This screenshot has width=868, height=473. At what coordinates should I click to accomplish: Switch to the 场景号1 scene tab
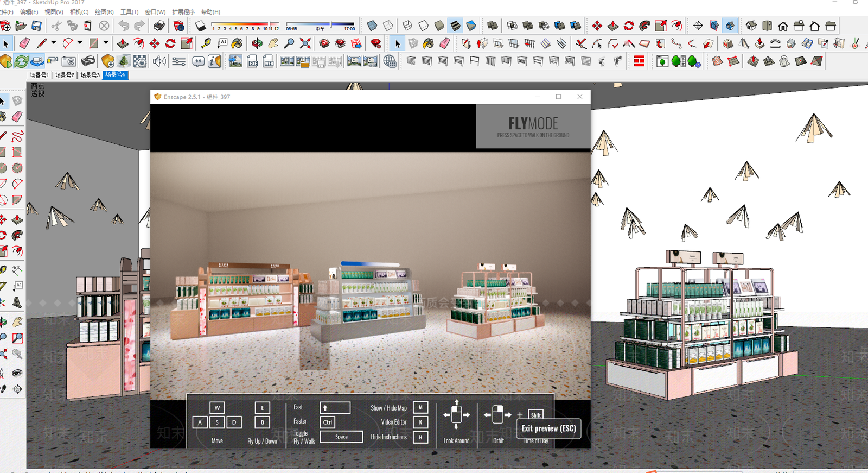40,75
